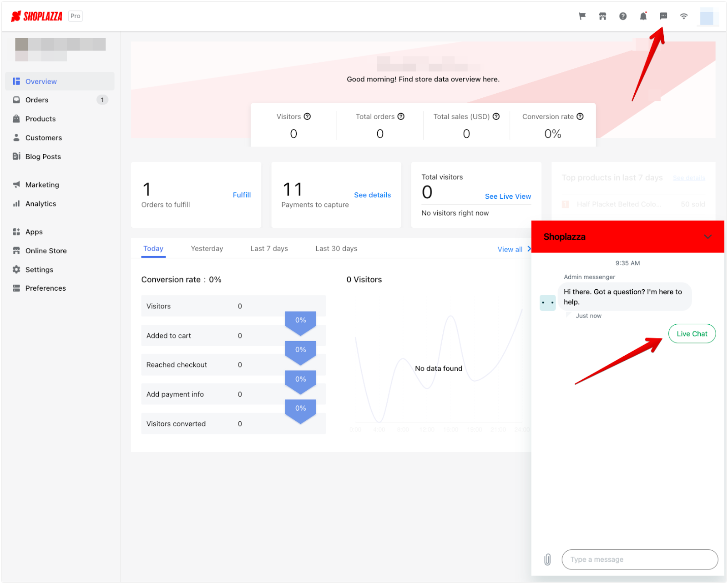Click the Overview sidebar icon
The height and width of the screenshot is (584, 728).
click(x=16, y=81)
